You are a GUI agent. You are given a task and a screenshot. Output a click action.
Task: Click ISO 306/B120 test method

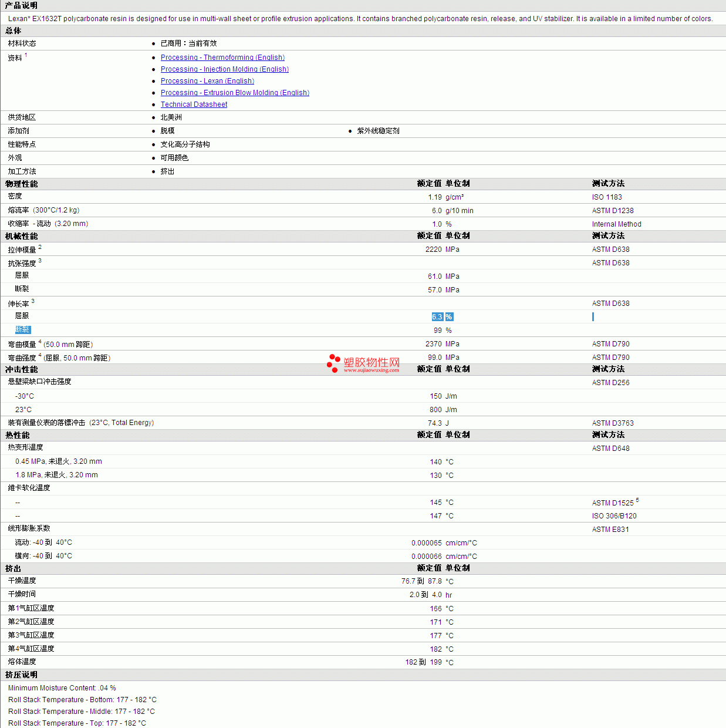[614, 516]
